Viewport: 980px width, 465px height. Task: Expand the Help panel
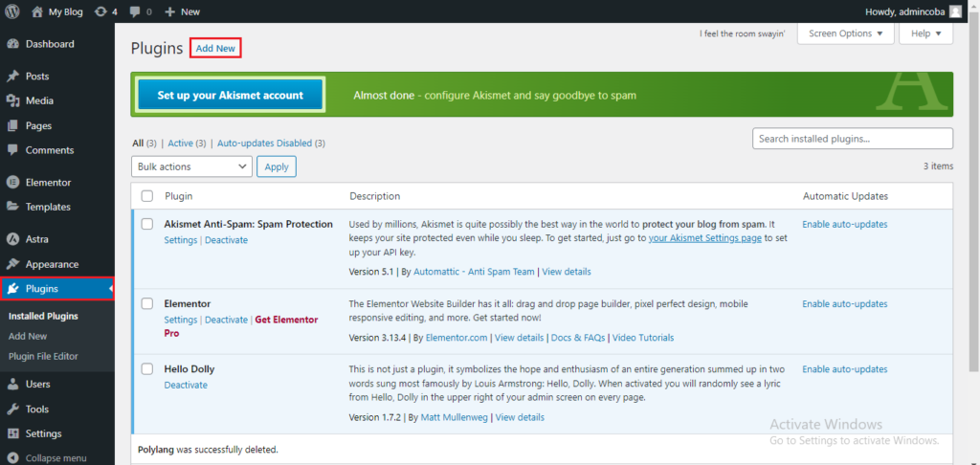(925, 33)
